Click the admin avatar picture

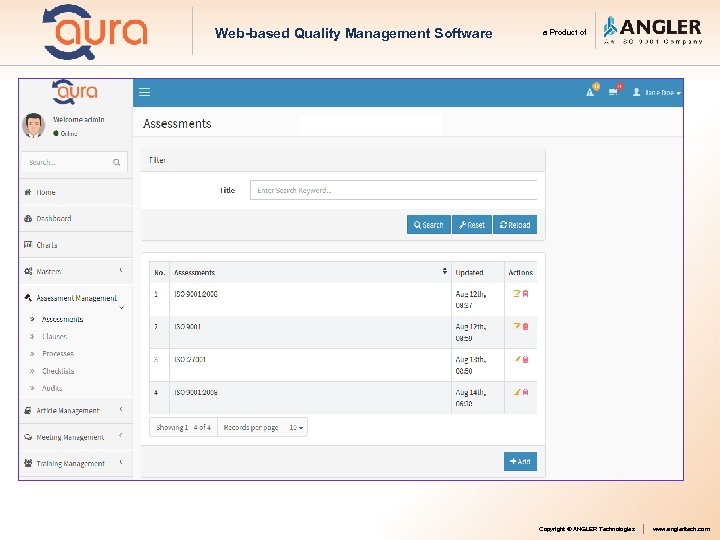[x=34, y=125]
